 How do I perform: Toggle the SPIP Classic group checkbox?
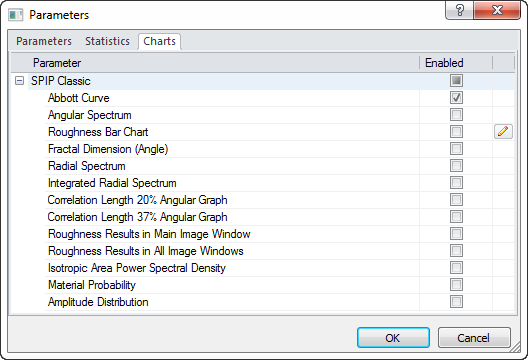click(456, 80)
